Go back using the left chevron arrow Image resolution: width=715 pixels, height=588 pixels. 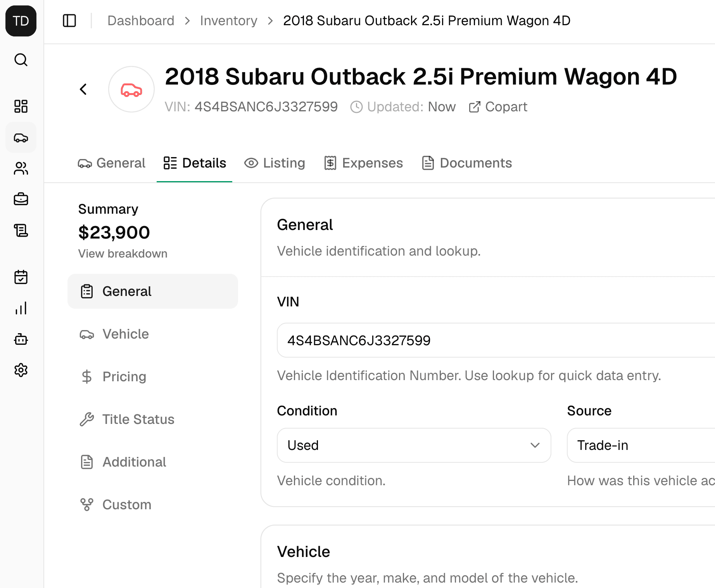click(83, 89)
